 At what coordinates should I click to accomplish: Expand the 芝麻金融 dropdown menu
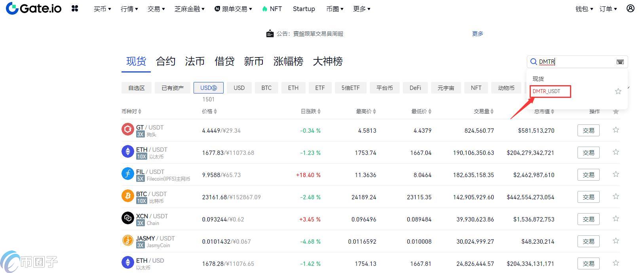pos(189,9)
